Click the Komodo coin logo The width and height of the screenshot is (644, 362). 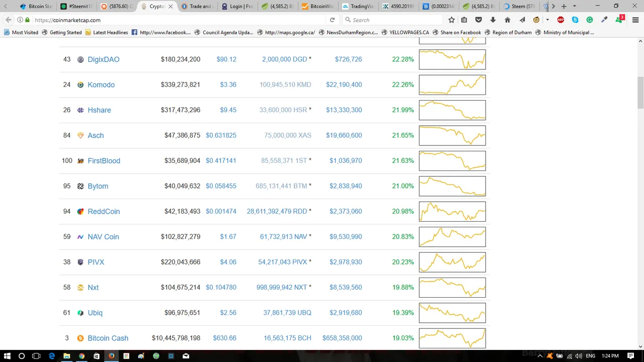pos(80,84)
